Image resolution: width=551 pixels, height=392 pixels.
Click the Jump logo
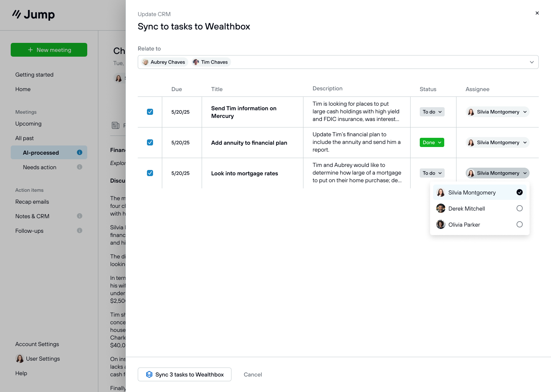(33, 15)
